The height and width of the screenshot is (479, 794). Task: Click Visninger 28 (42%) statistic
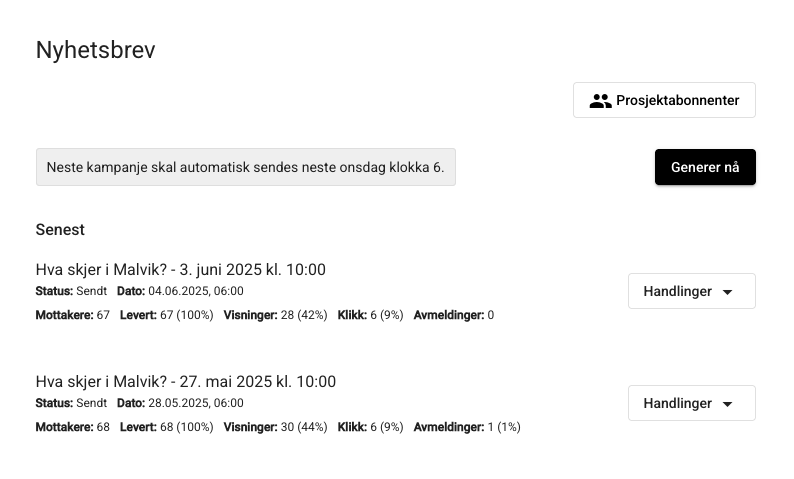click(275, 315)
